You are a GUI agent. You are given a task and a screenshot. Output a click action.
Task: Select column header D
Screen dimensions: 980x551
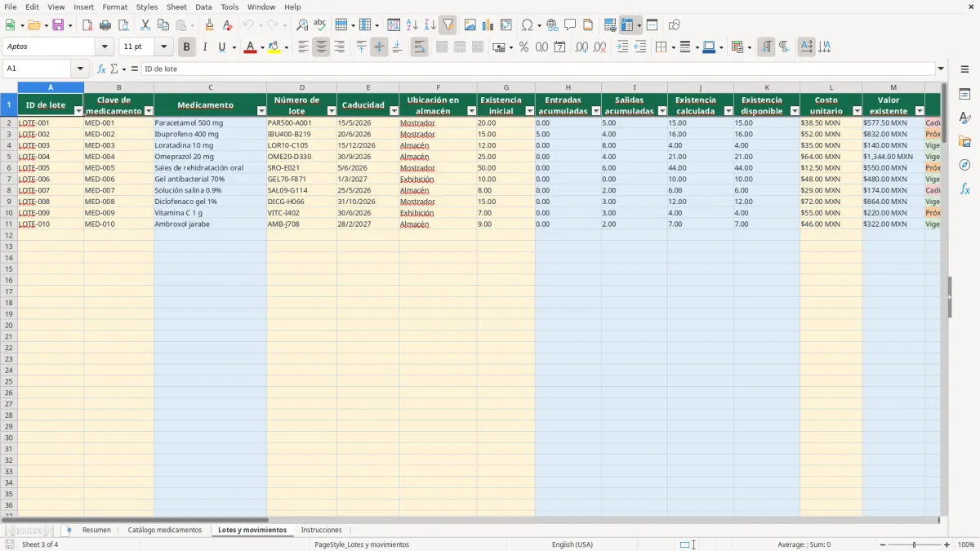[301, 87]
